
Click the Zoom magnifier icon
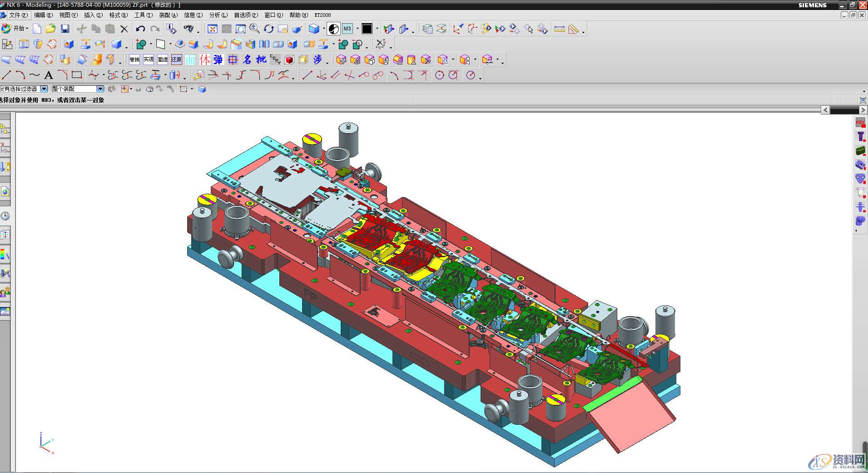[255, 29]
